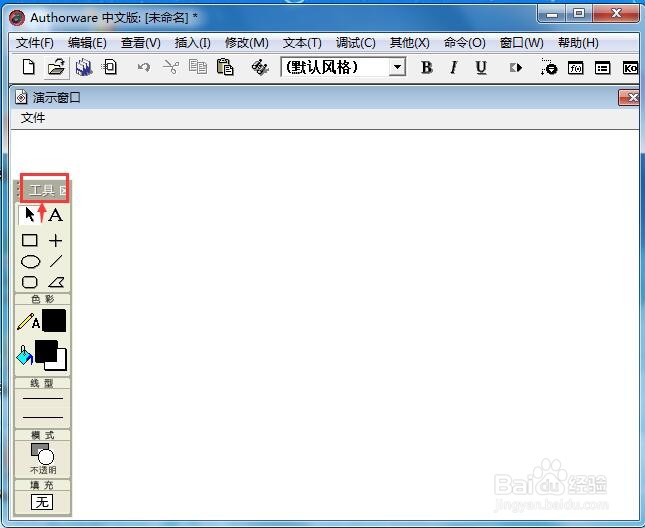Open 文件 menu in presentation window

tap(32, 118)
